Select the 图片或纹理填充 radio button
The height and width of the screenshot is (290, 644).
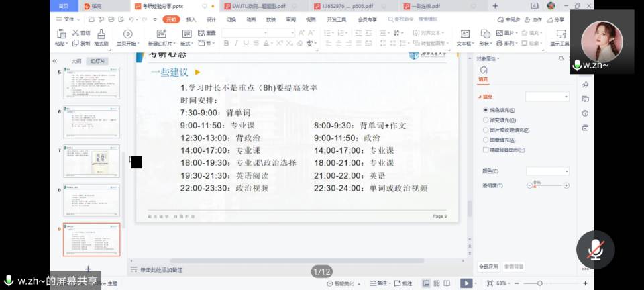click(x=485, y=130)
